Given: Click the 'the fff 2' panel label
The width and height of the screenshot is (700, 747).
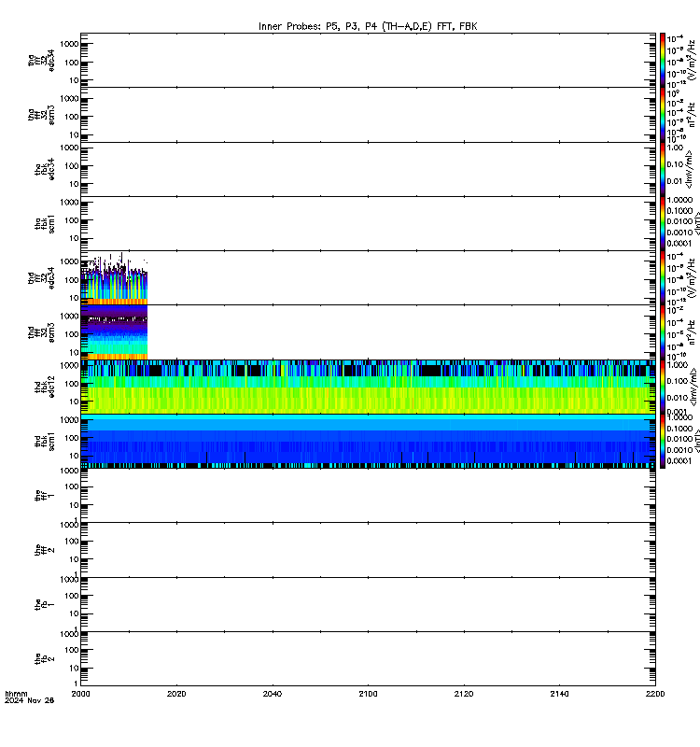Looking at the screenshot, I should pyautogui.click(x=45, y=550).
